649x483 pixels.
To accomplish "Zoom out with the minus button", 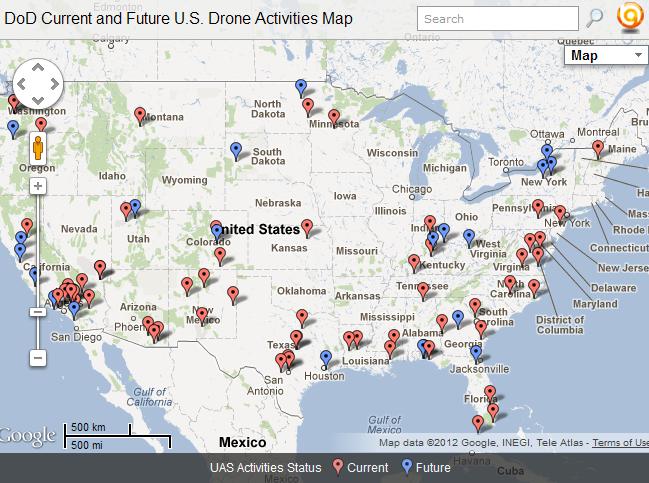I will 38,358.
